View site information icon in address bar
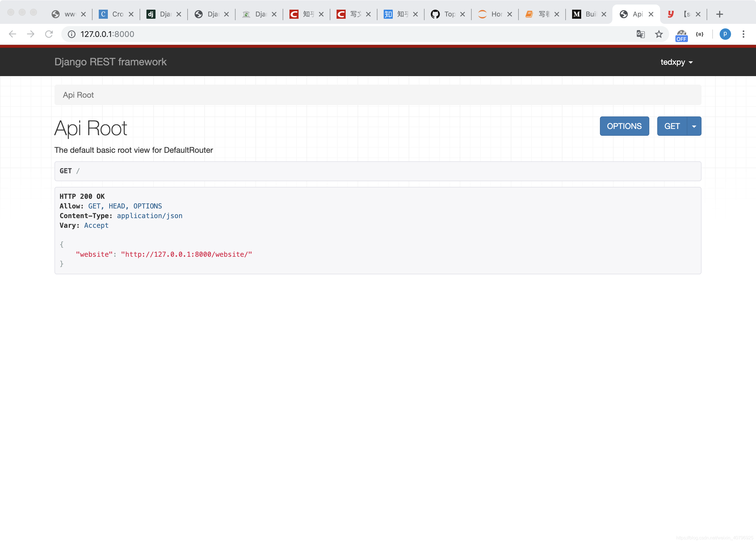 click(x=72, y=34)
